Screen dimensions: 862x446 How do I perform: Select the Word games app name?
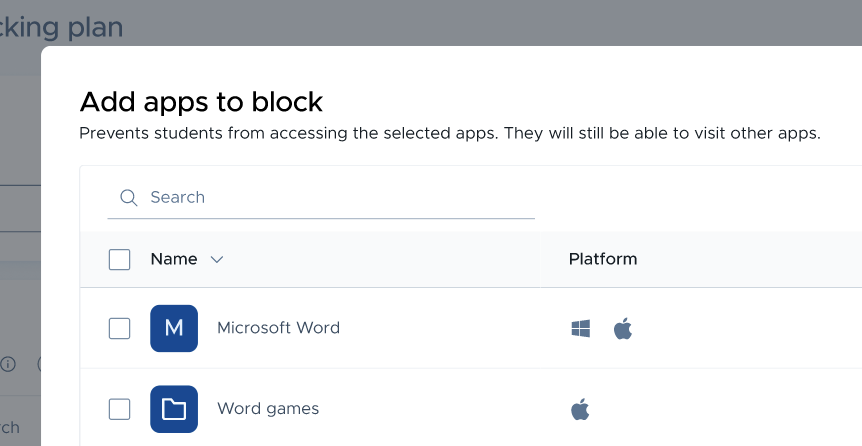click(x=268, y=409)
